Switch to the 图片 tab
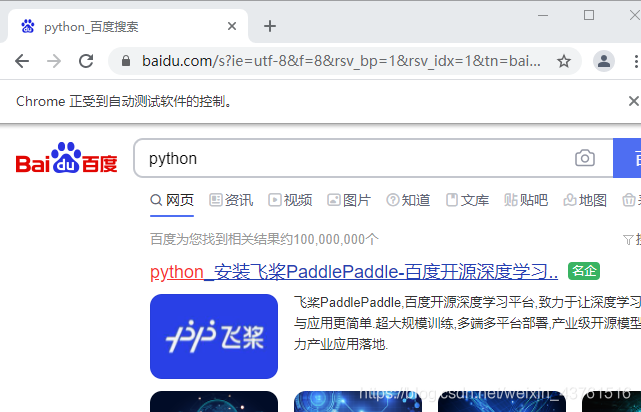The width and height of the screenshot is (641, 412). tap(349, 200)
